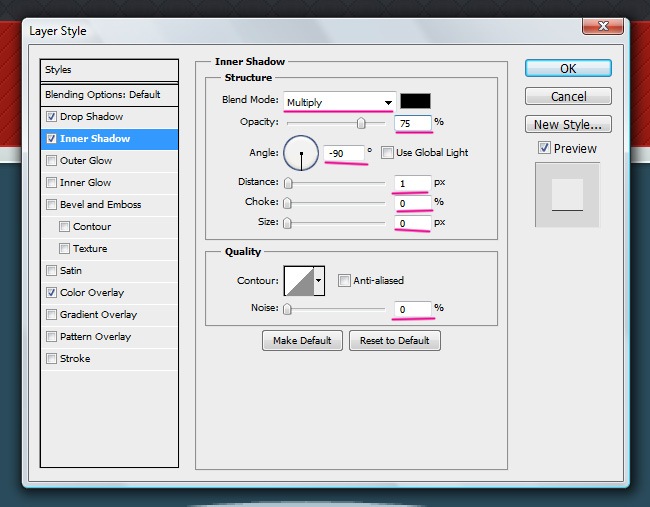
Task: Uncheck the Drop Shadow checkbox
Action: (x=52, y=117)
